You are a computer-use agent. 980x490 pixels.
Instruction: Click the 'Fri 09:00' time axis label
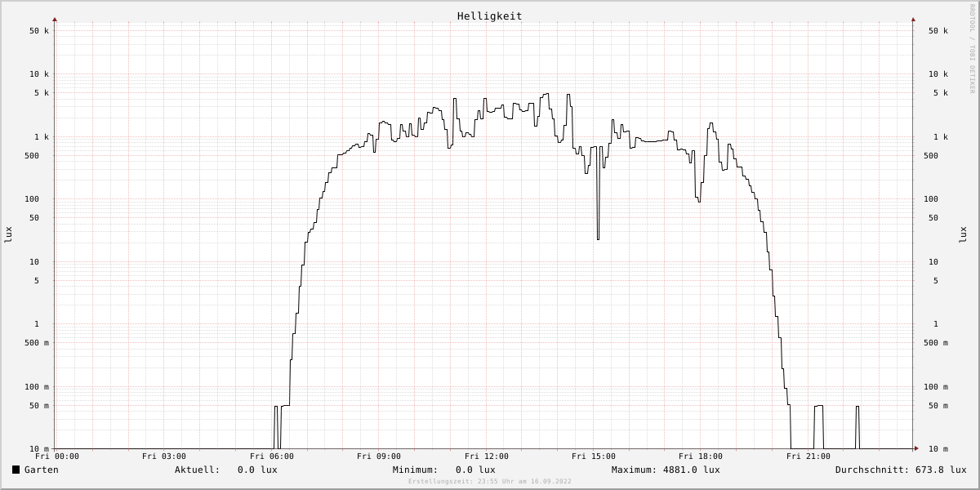click(379, 457)
